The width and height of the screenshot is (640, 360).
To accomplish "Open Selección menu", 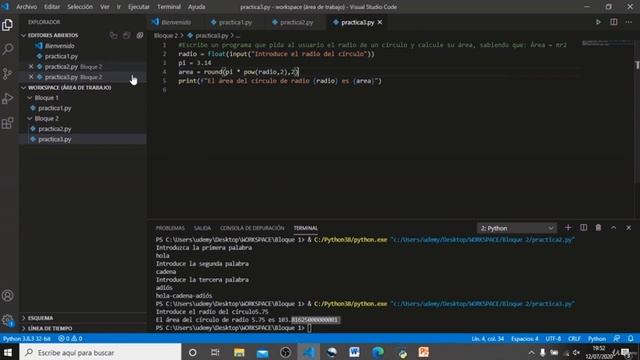I will (x=80, y=7).
